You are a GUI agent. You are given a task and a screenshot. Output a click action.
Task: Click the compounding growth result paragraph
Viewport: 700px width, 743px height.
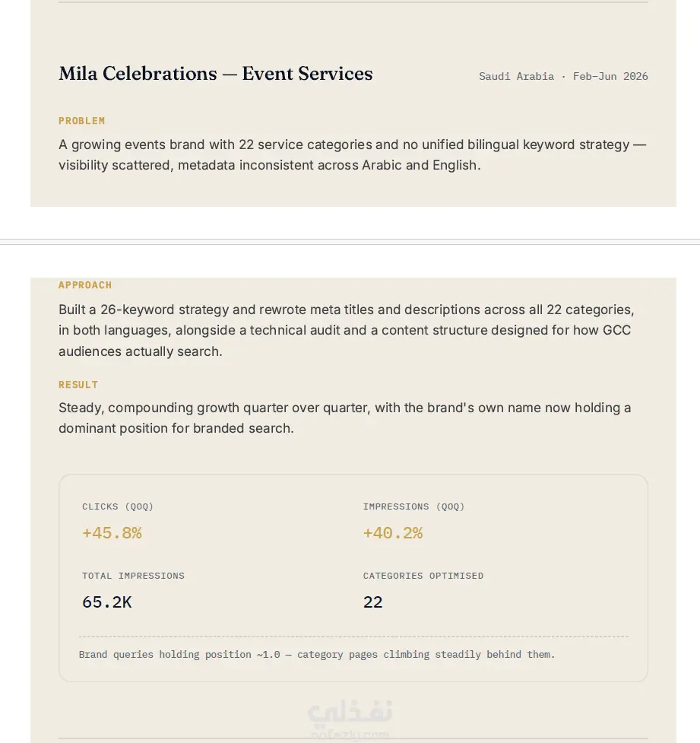345,418
